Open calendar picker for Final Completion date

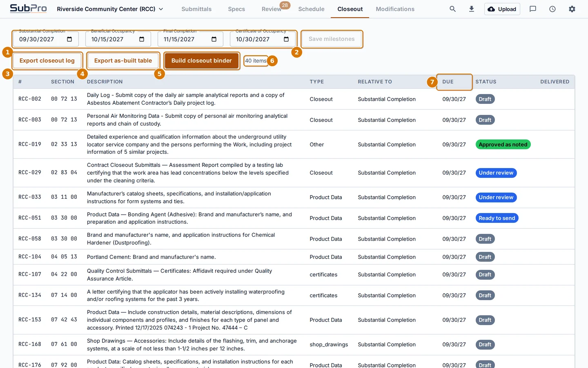(214, 39)
